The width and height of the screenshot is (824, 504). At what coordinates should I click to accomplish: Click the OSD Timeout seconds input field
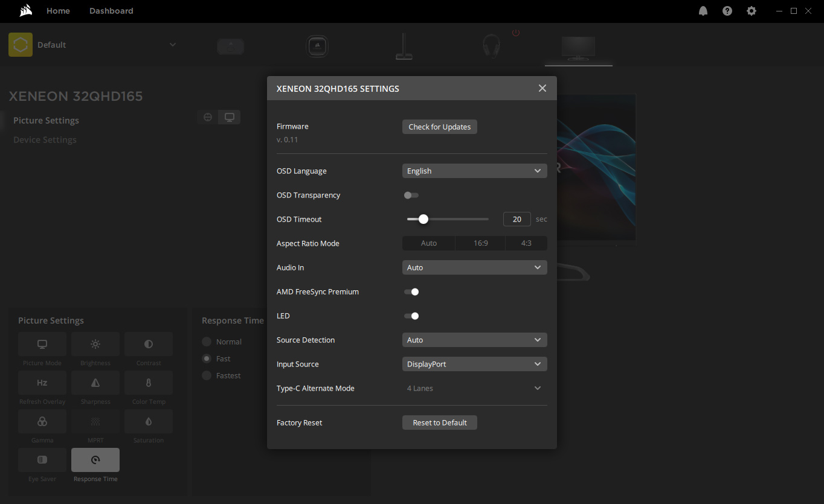pyautogui.click(x=517, y=219)
